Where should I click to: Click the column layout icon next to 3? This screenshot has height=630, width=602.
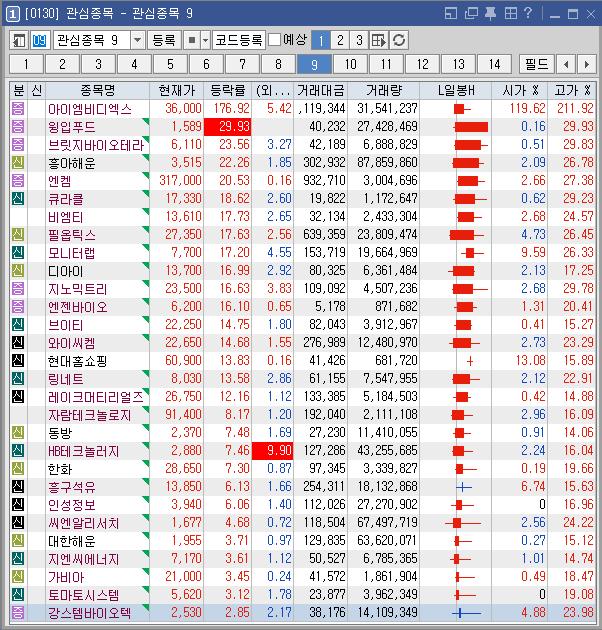[379, 40]
